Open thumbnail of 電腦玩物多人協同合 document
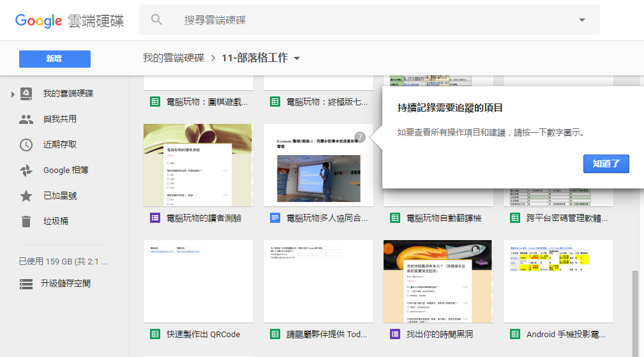 318,165
